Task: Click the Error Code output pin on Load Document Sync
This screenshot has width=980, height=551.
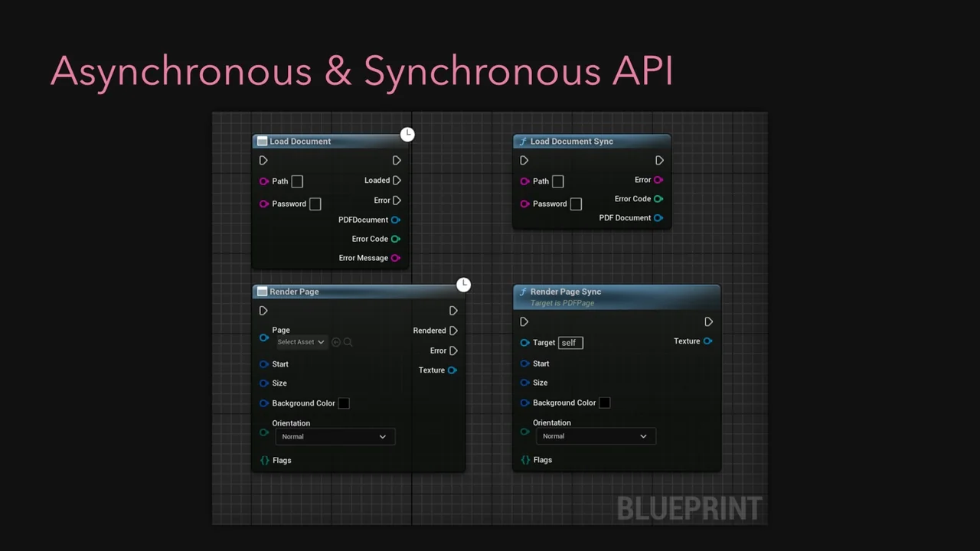Action: [x=658, y=199]
